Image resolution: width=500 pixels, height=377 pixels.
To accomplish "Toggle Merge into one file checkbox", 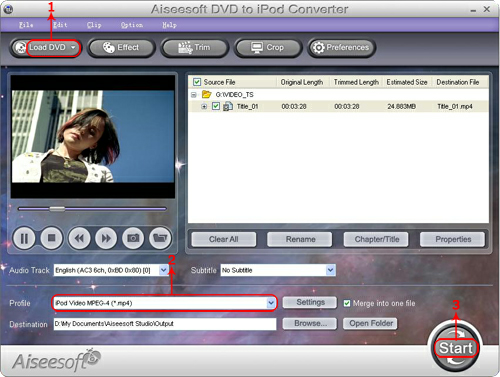I will (347, 303).
